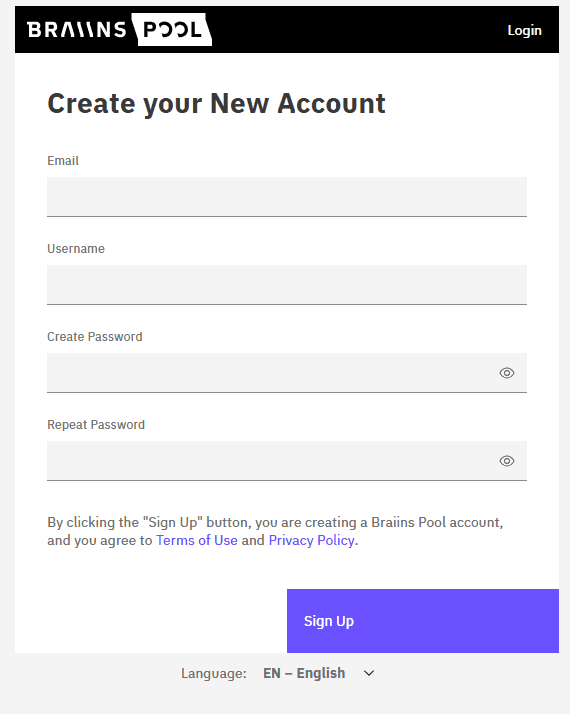Focus the Email input field
This screenshot has width=570, height=714.
coord(287,197)
